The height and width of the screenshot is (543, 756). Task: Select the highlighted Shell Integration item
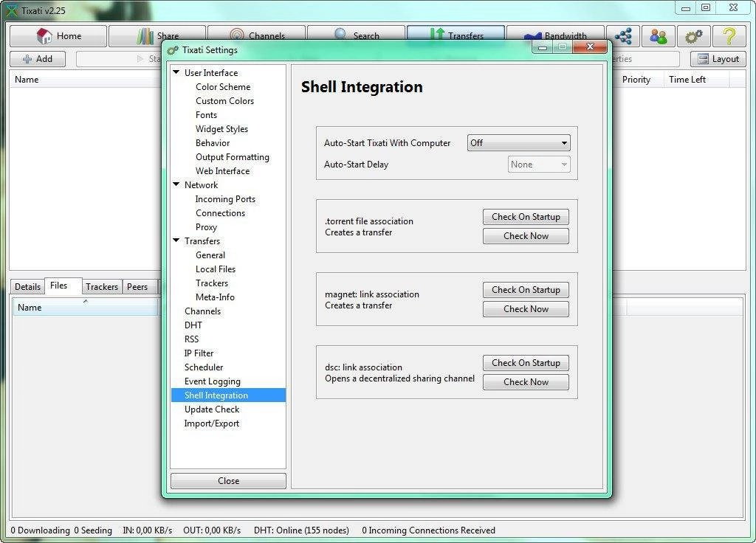click(229, 395)
